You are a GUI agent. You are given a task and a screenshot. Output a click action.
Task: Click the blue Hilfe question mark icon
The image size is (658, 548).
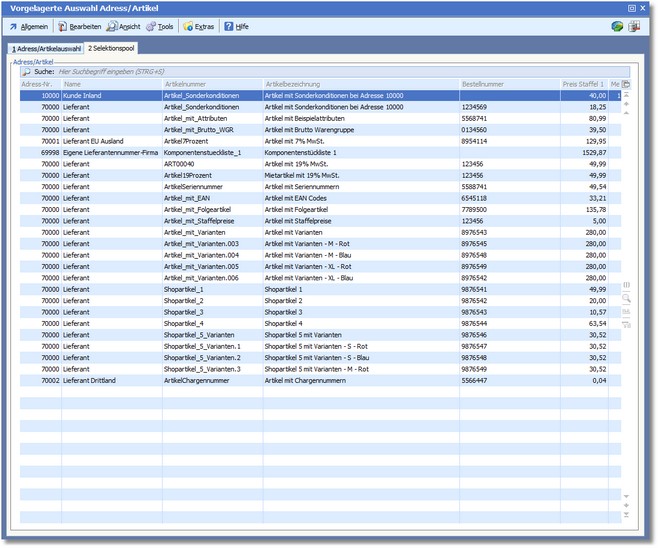229,27
